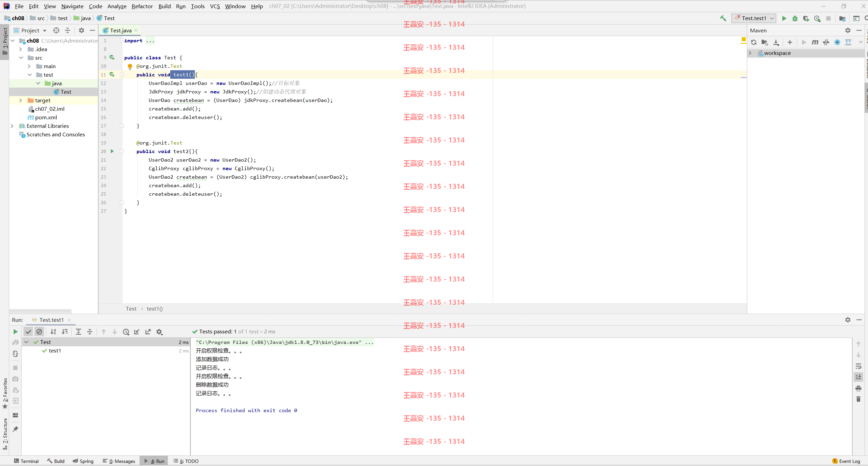Open the Refactor menu

(142, 6)
